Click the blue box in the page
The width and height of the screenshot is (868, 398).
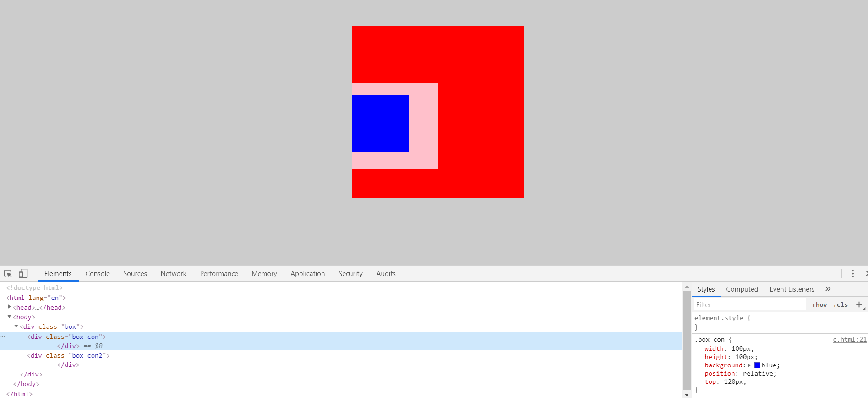381,123
